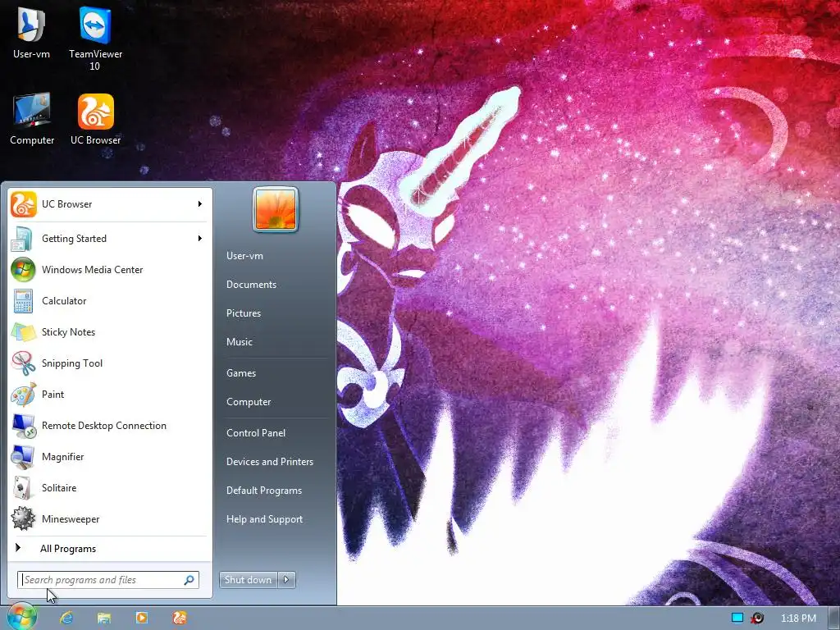Open User-vm folder in Start menu
Viewport: 840px width, 630px height.
pos(244,256)
